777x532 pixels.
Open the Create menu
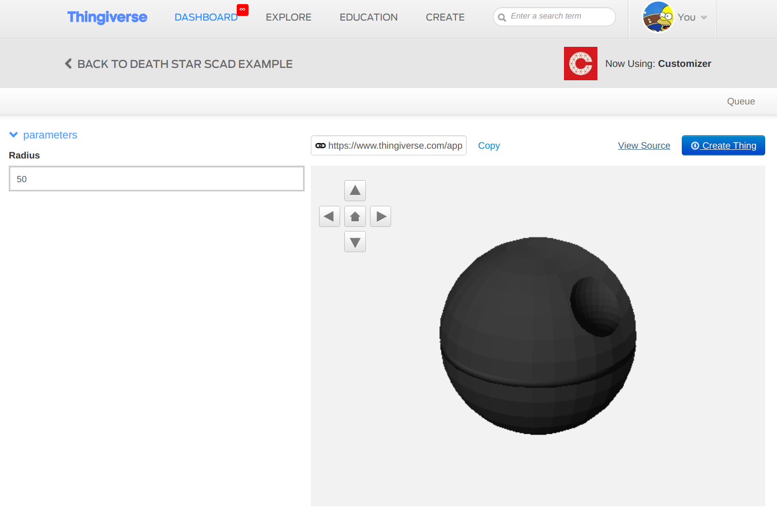pos(445,17)
